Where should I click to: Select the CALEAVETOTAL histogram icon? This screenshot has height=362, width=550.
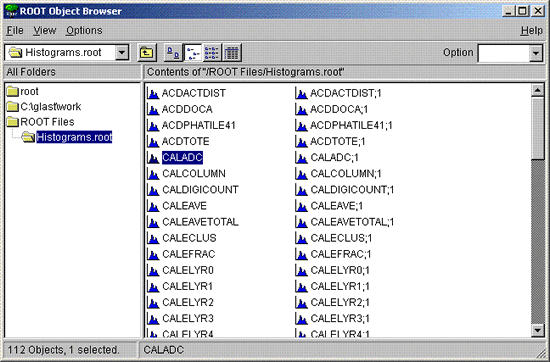tap(153, 222)
